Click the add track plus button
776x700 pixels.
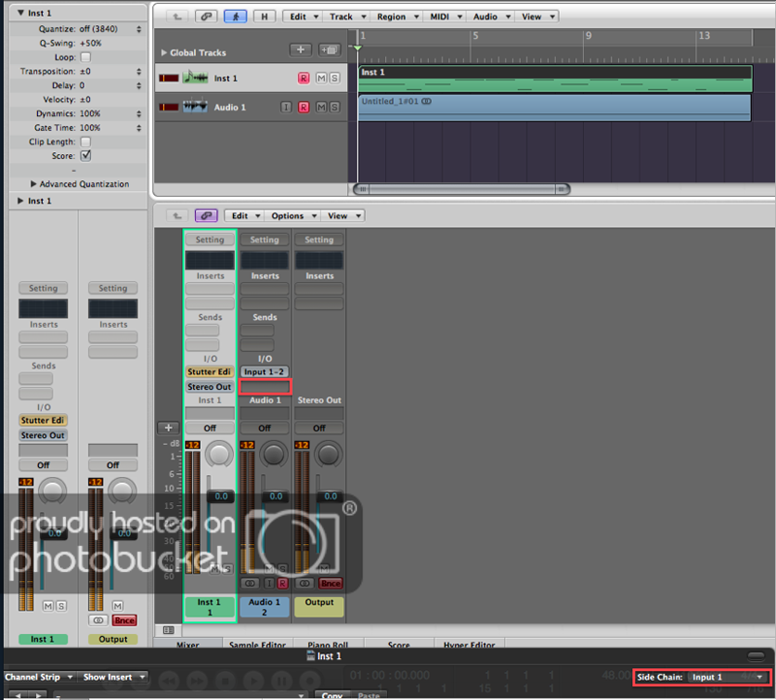point(301,49)
